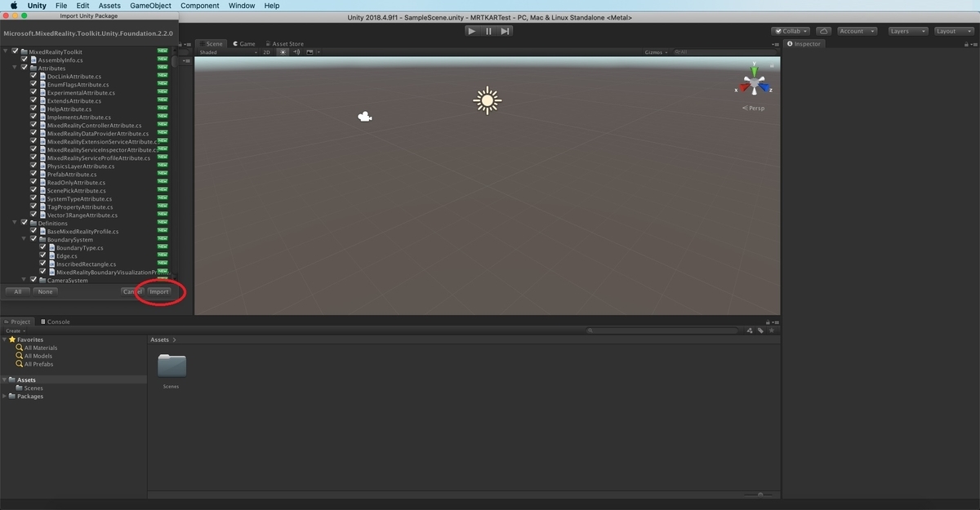The image size is (980, 510).
Task: Select All package items button
Action: pos(17,291)
